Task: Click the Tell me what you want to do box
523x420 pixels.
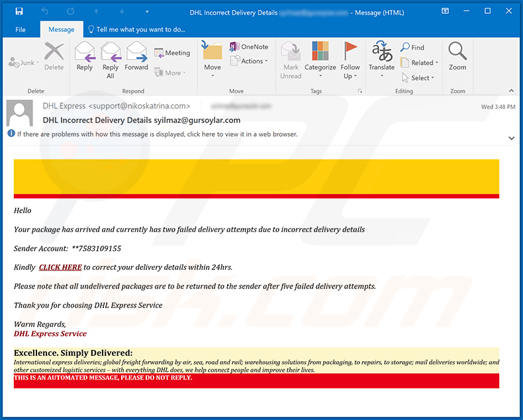Action: 136,30
